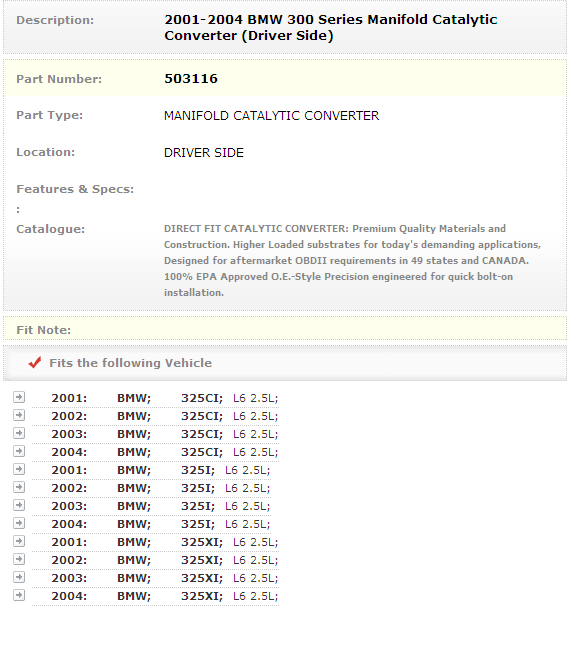Select L6 2.5L engine in 2002 325I row
570x664 pixels.
(x=247, y=488)
